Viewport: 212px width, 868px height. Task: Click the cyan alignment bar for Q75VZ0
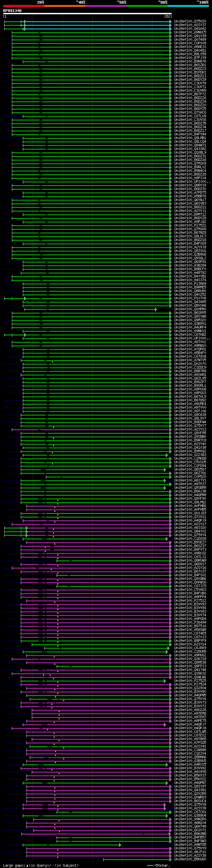coord(98,22)
